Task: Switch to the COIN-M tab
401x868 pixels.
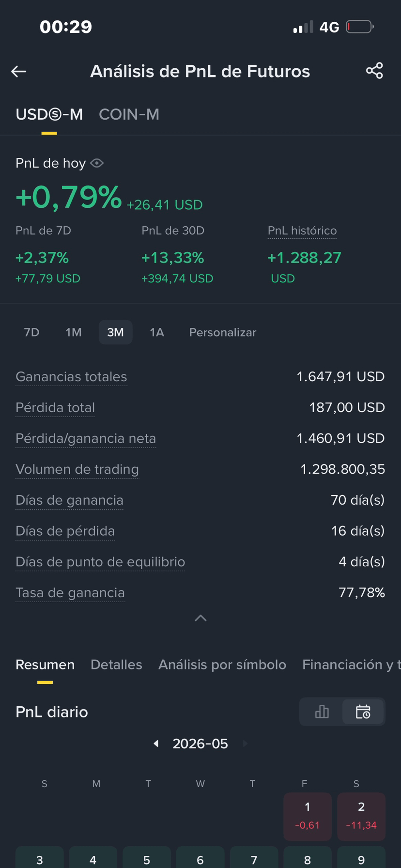Action: [x=129, y=114]
